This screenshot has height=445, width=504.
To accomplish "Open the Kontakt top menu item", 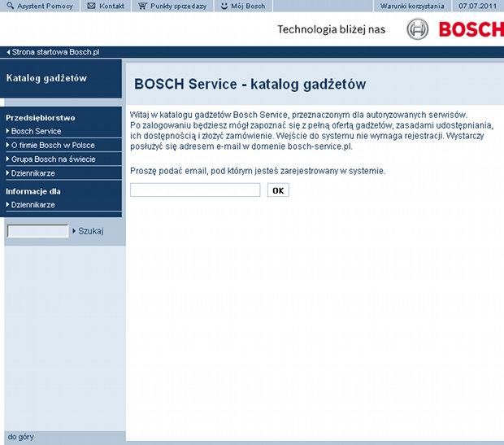I will 111,6.
